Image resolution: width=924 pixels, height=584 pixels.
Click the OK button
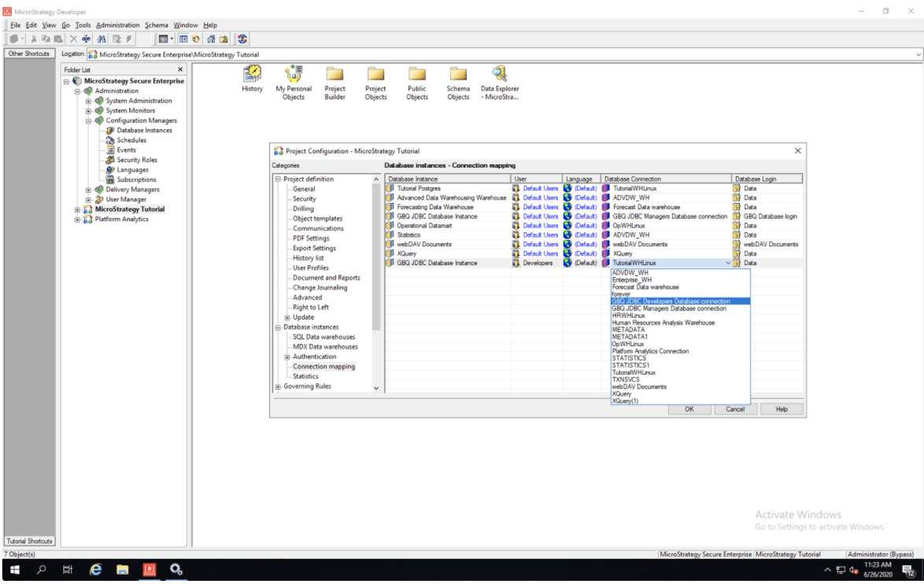(x=689, y=409)
